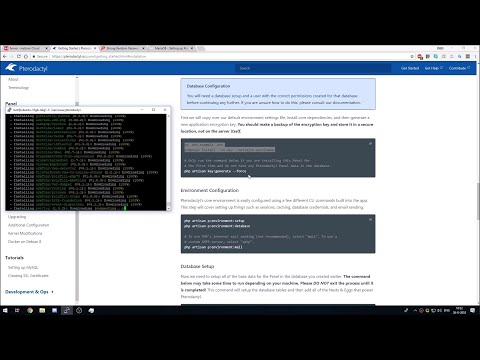Go back with the browser back arrow
The height and width of the screenshot is (360, 480).
click(5, 56)
